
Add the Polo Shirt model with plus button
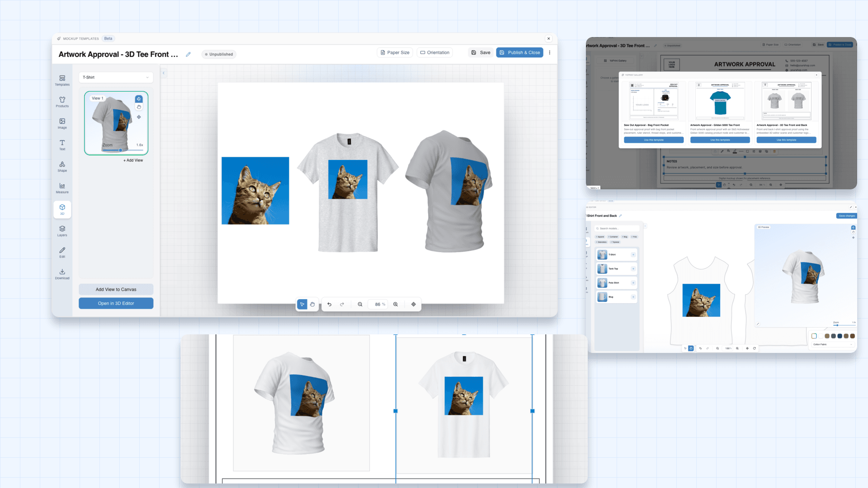click(633, 283)
